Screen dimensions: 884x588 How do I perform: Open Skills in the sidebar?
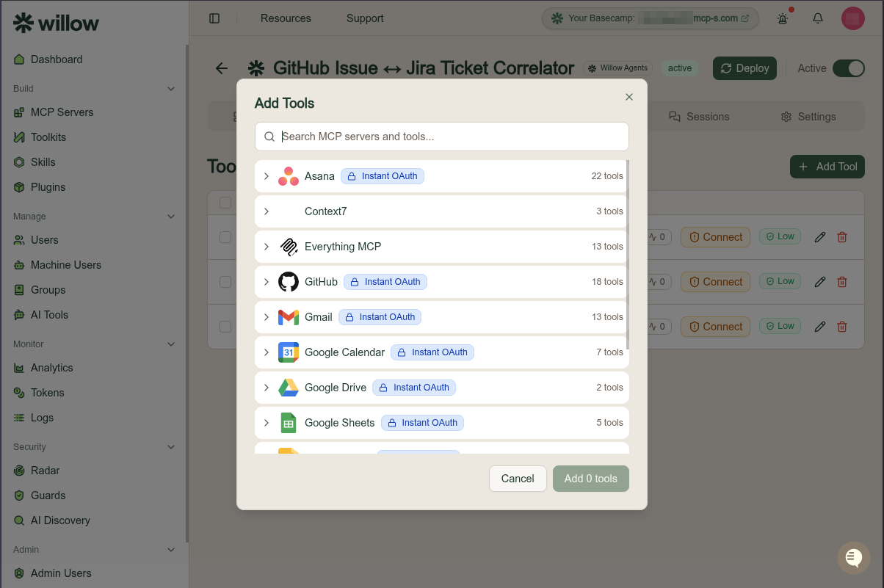click(x=43, y=162)
